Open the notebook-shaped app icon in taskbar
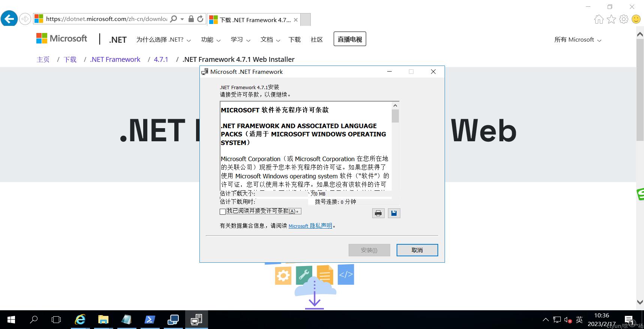 coord(126,320)
